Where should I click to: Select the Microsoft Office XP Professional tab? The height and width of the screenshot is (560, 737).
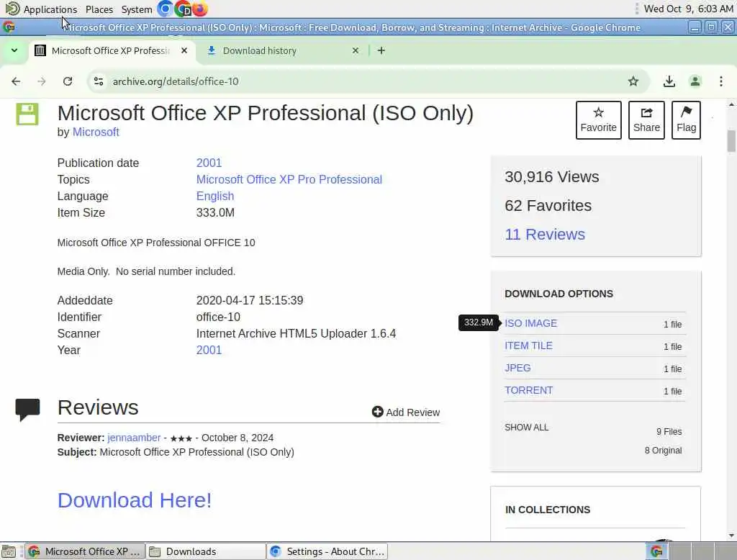pyautogui.click(x=112, y=51)
